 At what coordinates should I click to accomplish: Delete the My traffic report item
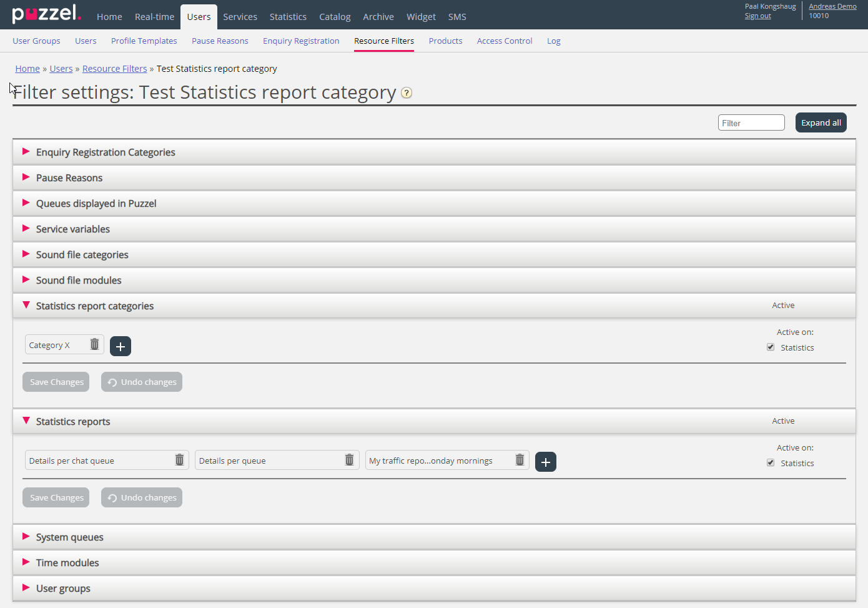click(520, 461)
